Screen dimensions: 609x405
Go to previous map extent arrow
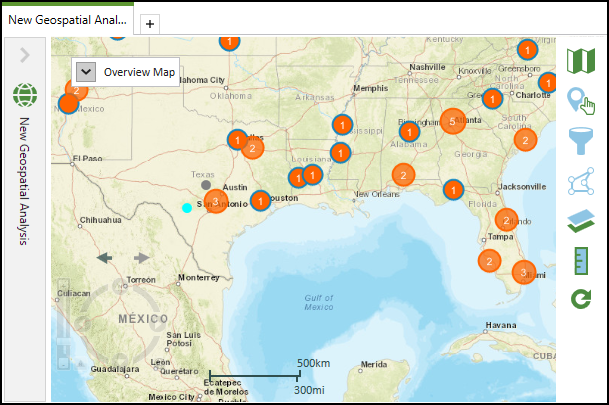click(x=105, y=258)
